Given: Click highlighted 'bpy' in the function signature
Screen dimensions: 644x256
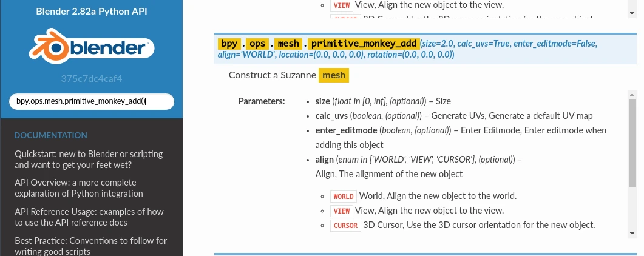Looking at the screenshot, I should 229,44.
